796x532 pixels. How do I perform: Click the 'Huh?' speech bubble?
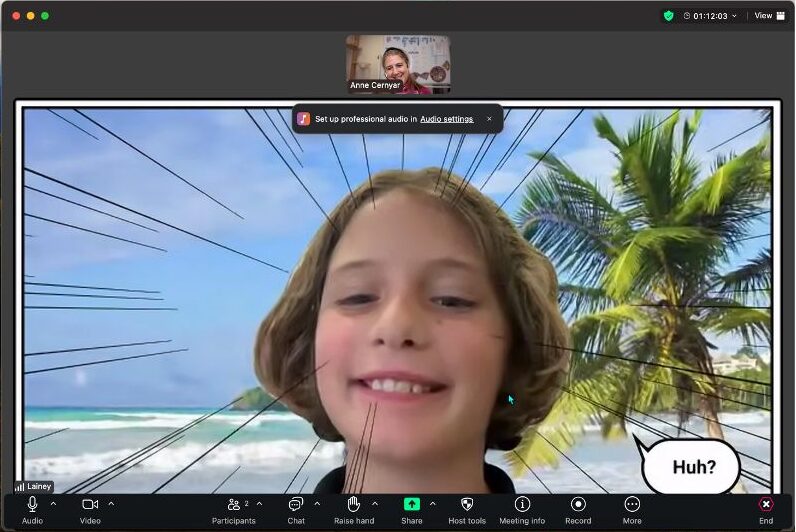tap(691, 466)
